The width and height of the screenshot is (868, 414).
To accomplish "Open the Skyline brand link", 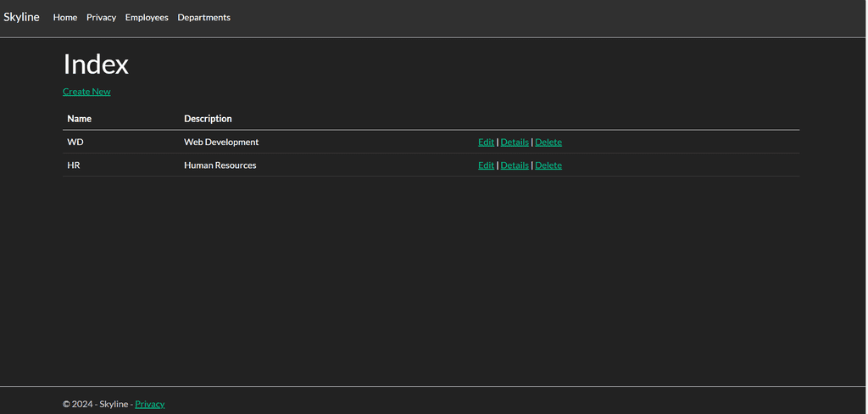I will (x=21, y=17).
